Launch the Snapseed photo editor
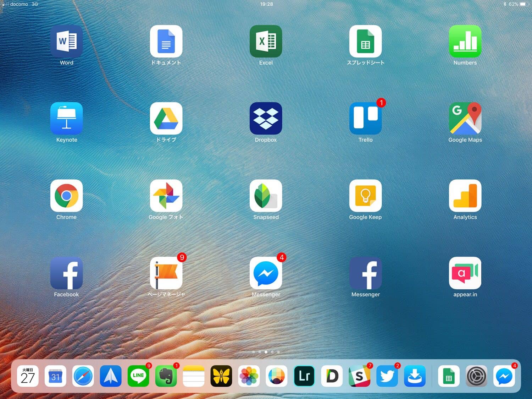This screenshot has height=399, width=532. (266, 196)
